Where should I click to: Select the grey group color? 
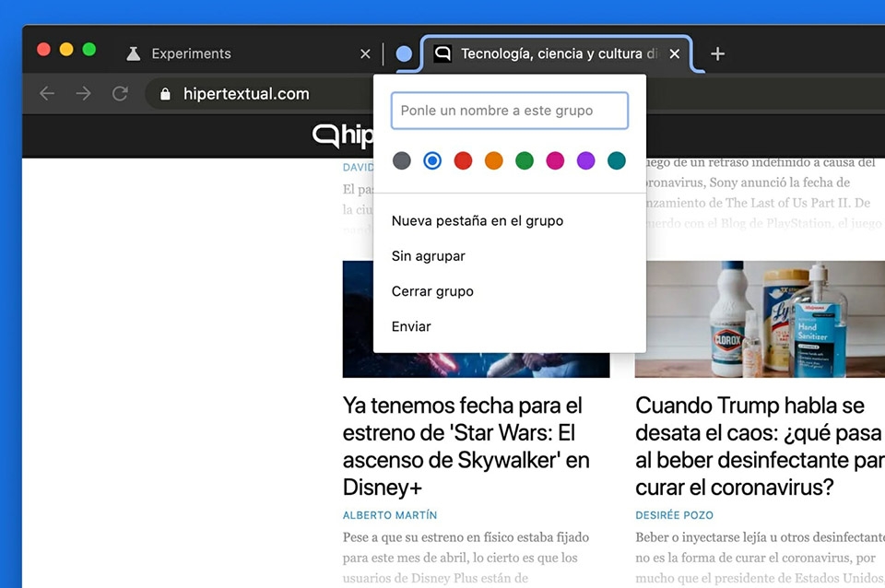401,161
